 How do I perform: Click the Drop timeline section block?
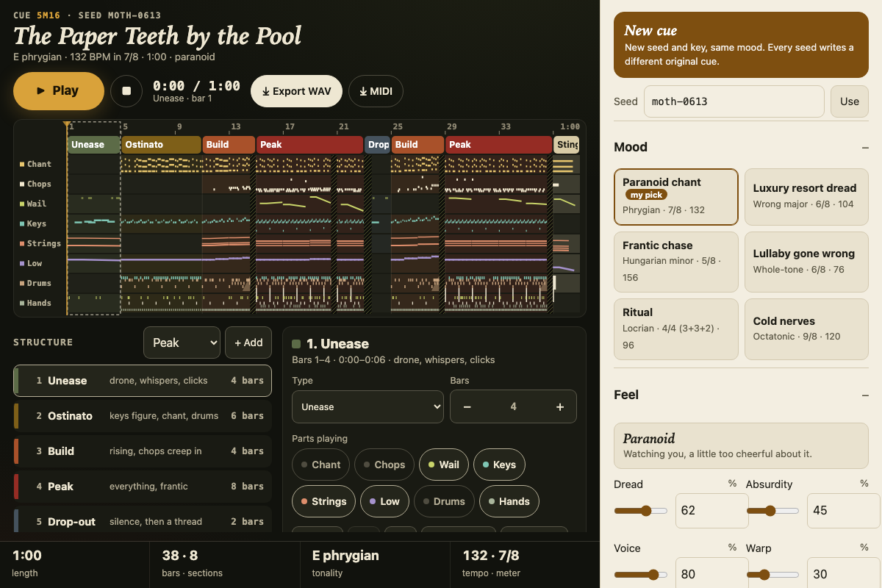pos(378,145)
